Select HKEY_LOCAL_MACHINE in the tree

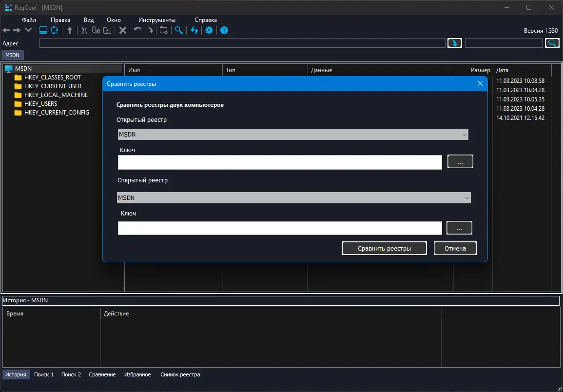point(56,95)
